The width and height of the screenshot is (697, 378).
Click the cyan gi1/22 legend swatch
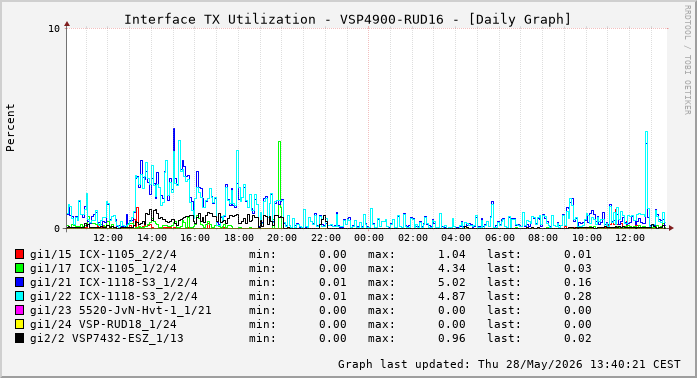coord(20,296)
